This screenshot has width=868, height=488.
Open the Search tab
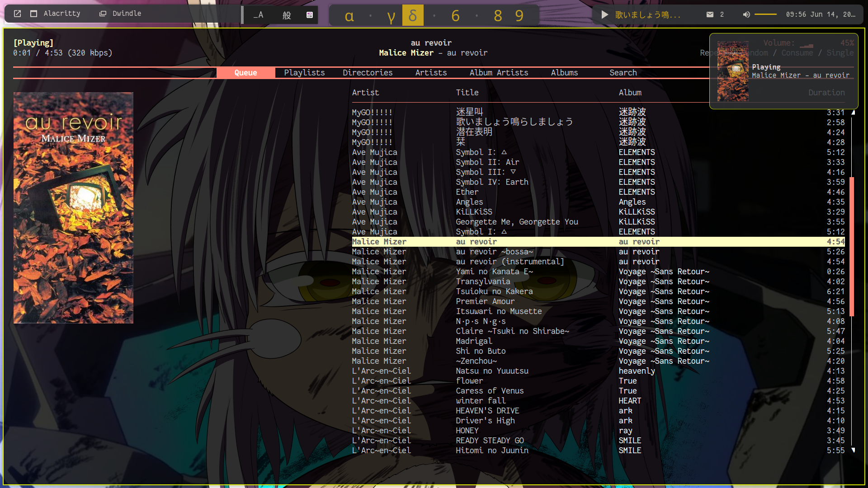tap(623, 73)
